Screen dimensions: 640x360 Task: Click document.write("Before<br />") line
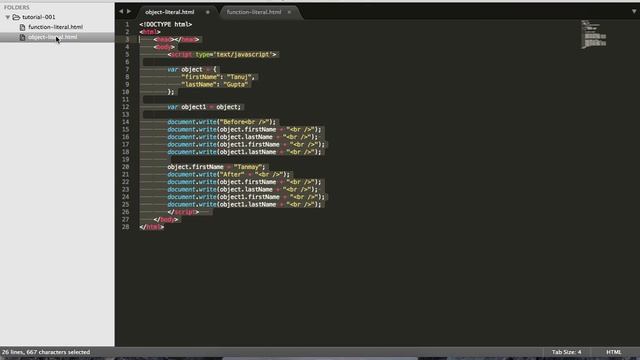222,122
